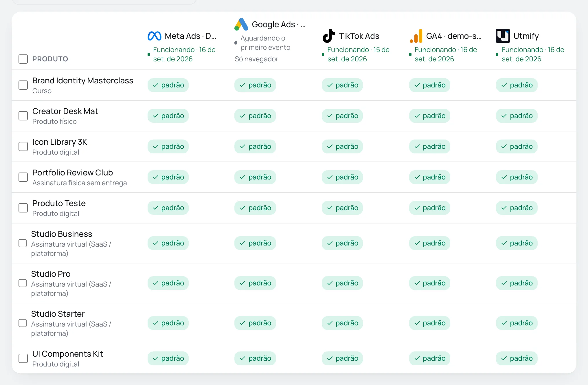Click Google Ads padrão for Studio Business
This screenshot has width=588, height=385.
pyautogui.click(x=255, y=243)
